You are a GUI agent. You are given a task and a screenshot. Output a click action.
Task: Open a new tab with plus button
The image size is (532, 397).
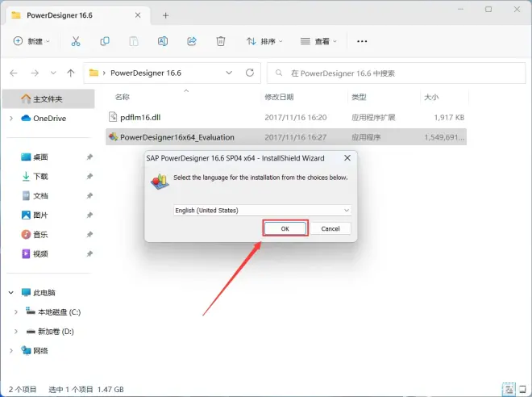(x=165, y=15)
